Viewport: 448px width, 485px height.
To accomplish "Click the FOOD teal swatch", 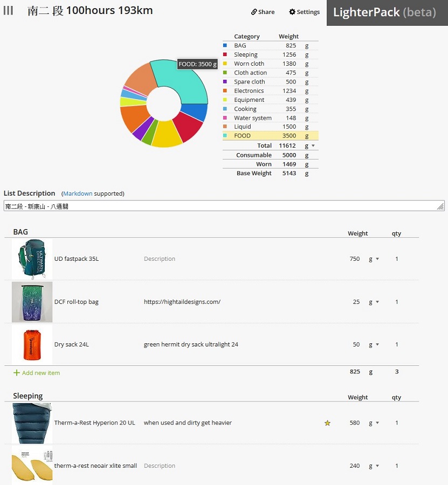I will (x=225, y=135).
